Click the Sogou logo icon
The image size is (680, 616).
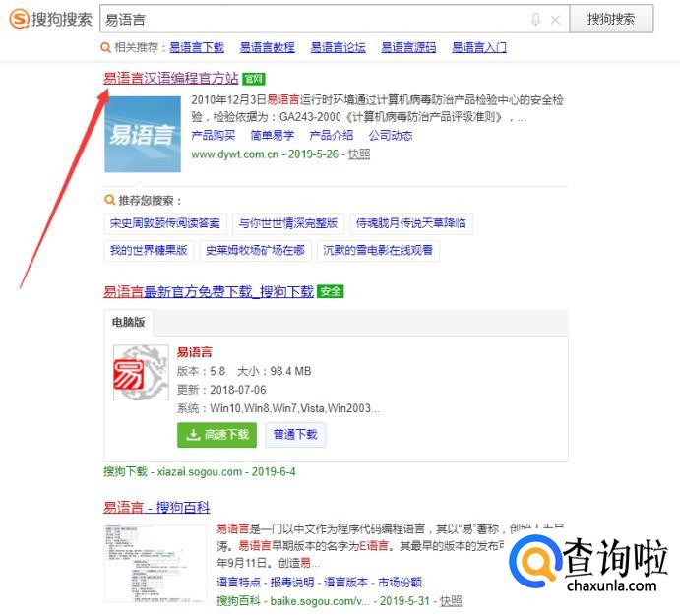(19, 19)
